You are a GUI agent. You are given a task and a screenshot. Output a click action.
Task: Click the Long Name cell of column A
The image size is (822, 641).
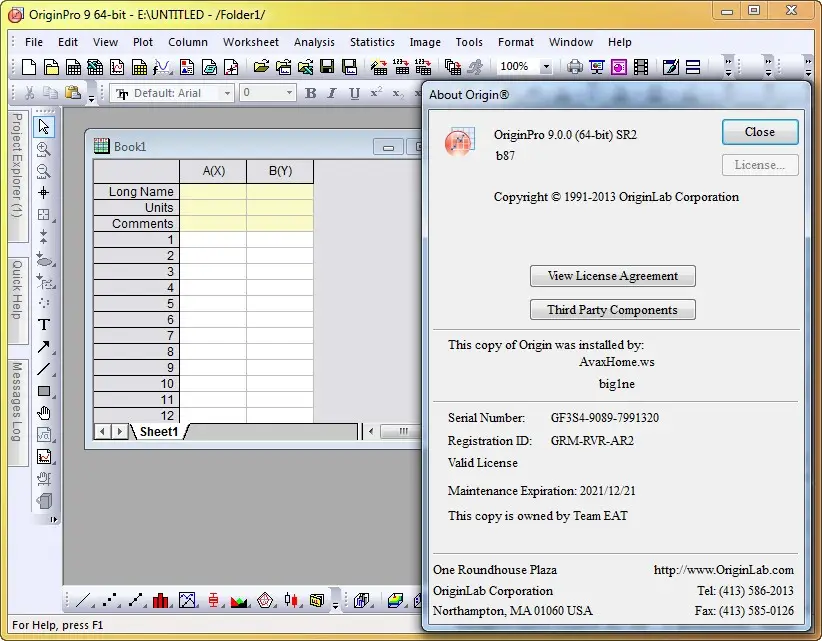click(213, 192)
